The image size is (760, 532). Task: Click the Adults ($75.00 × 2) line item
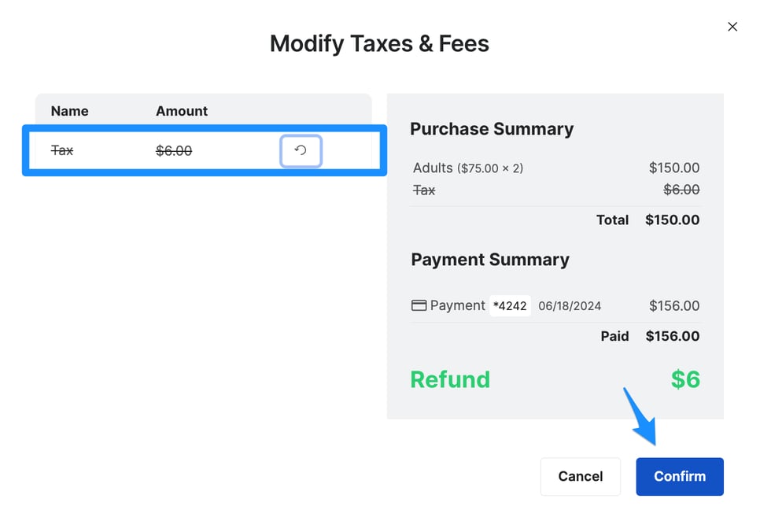(x=469, y=168)
